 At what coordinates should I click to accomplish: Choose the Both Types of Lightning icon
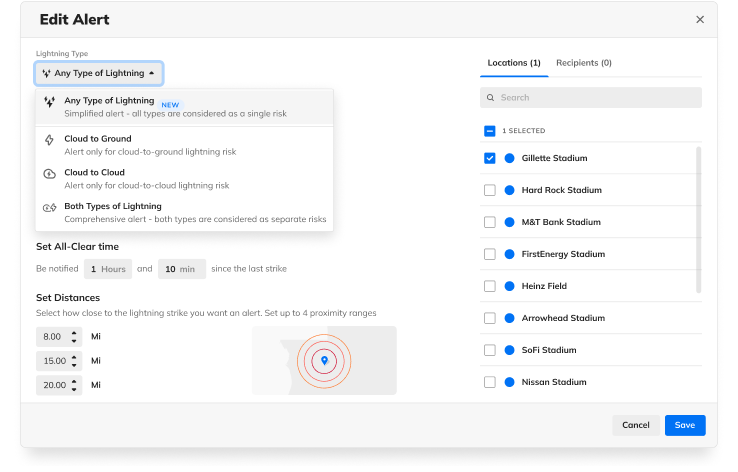(x=50, y=208)
